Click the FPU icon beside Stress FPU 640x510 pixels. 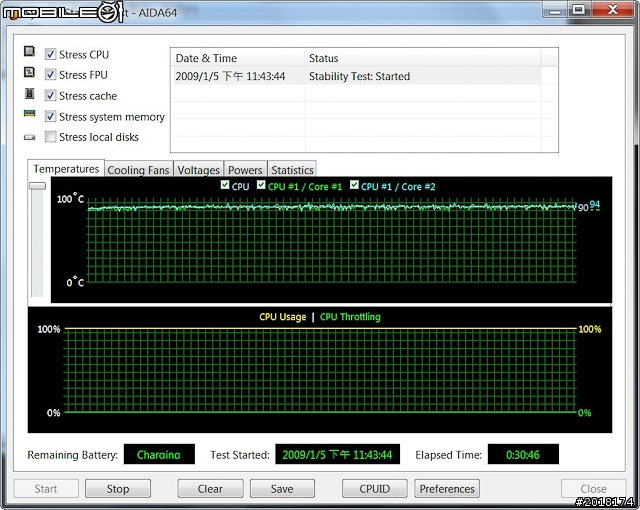(x=29, y=74)
